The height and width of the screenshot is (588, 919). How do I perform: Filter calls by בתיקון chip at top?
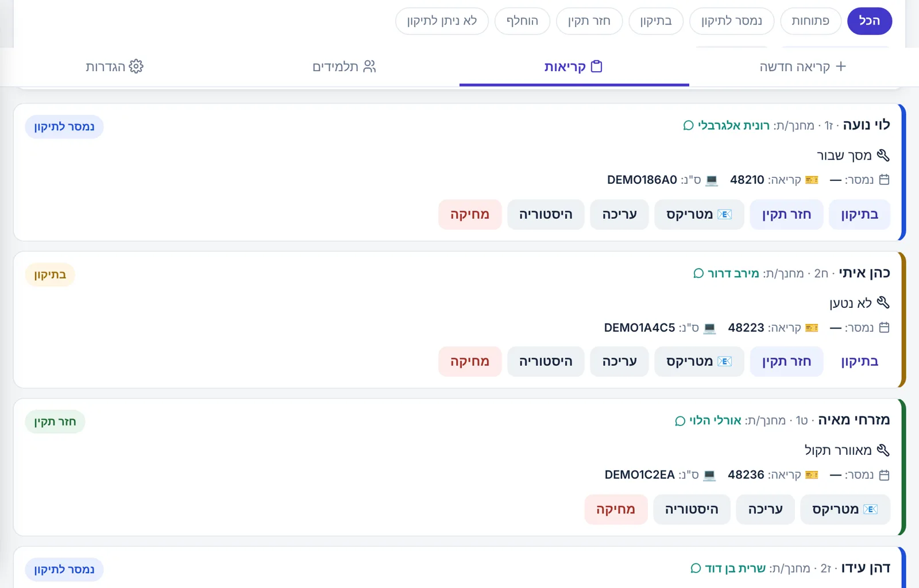(656, 21)
